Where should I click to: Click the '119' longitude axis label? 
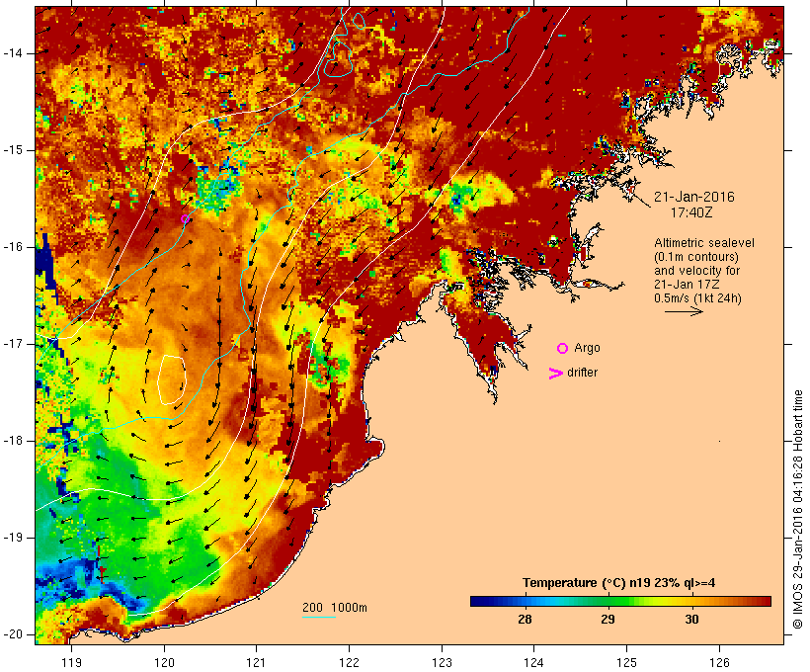click(x=71, y=662)
